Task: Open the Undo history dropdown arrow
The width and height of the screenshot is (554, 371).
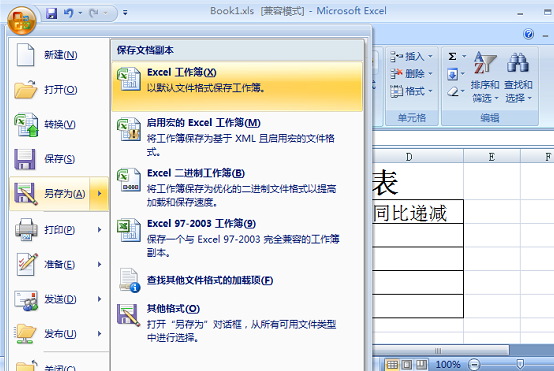Action: click(80, 13)
